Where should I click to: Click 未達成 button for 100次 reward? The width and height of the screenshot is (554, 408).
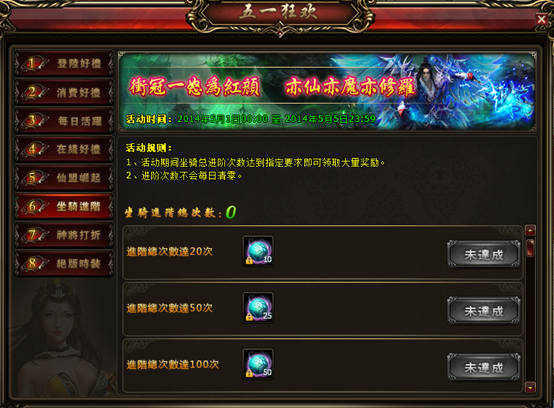(x=484, y=367)
